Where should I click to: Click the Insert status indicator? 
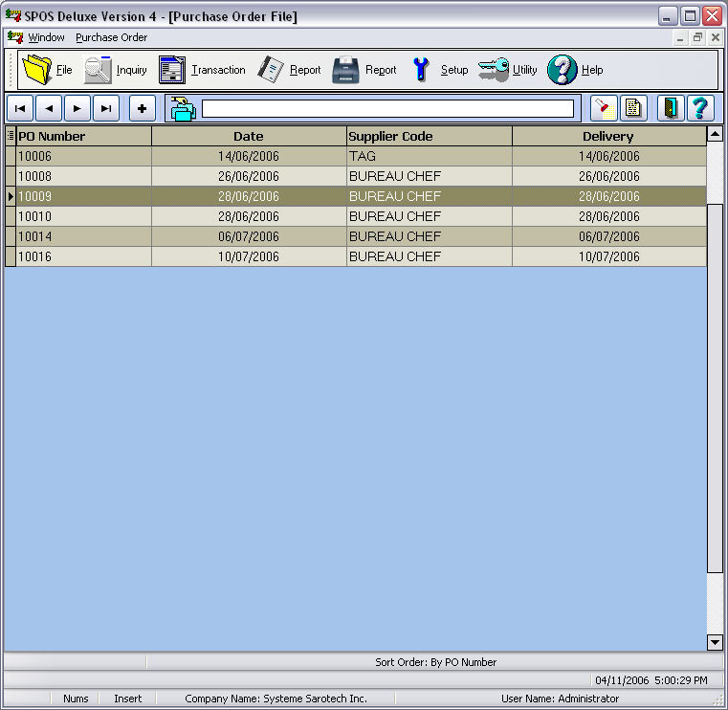(127, 699)
